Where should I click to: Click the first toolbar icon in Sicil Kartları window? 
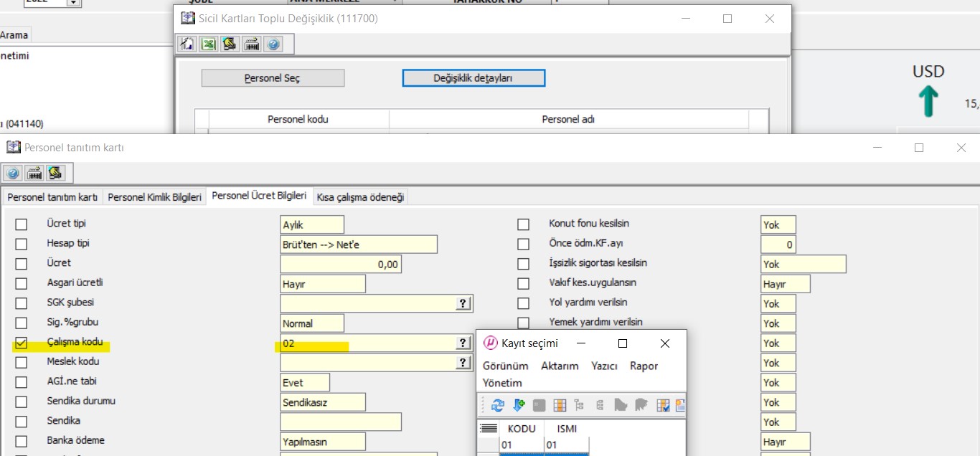click(187, 44)
